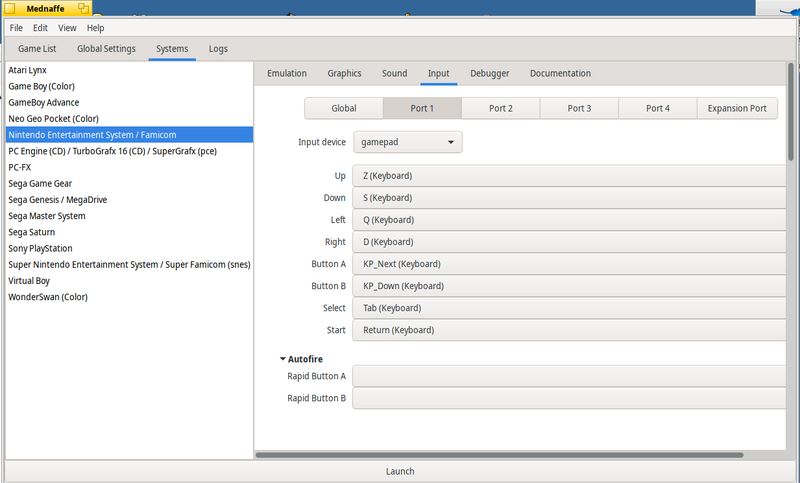
Task: Open the Debugger tab
Action: 490,73
